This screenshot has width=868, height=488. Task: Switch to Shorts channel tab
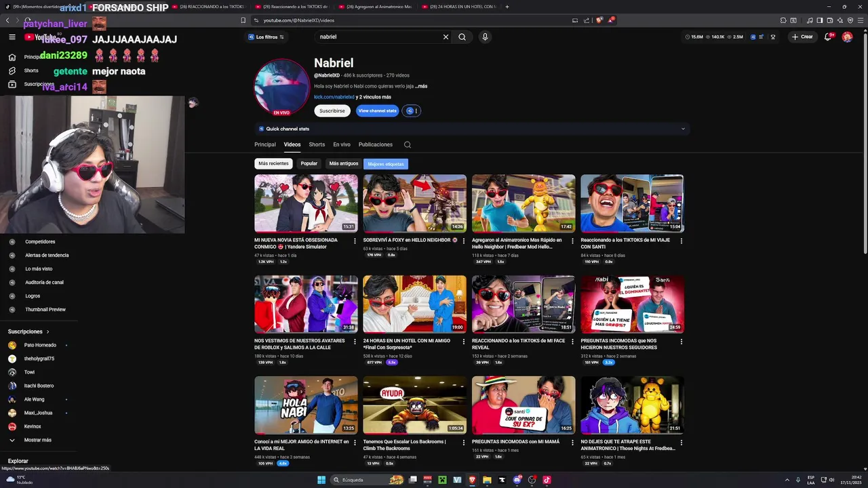click(317, 144)
